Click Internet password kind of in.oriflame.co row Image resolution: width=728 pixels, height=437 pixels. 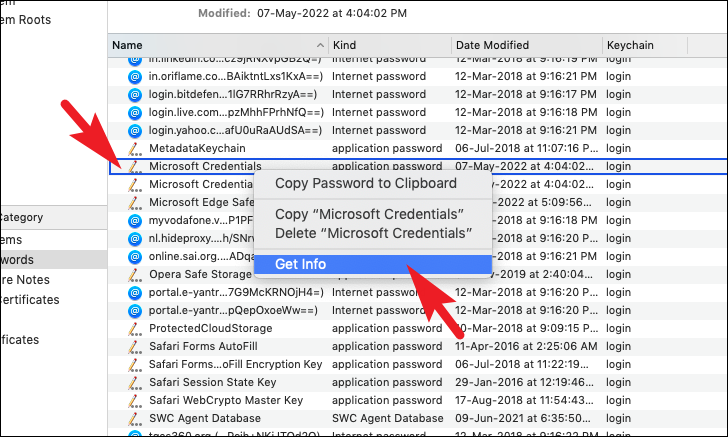click(x=379, y=77)
